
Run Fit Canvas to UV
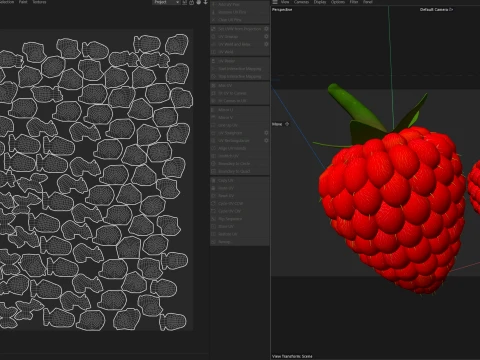[x=239, y=101]
